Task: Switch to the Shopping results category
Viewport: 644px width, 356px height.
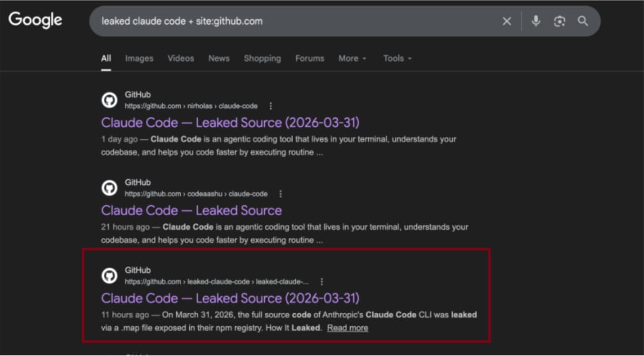Action: pyautogui.click(x=262, y=58)
